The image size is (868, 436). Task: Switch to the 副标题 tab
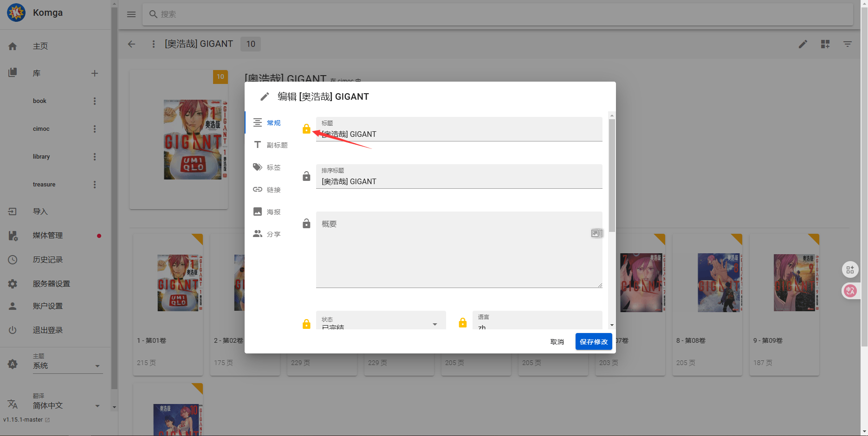[271, 145]
